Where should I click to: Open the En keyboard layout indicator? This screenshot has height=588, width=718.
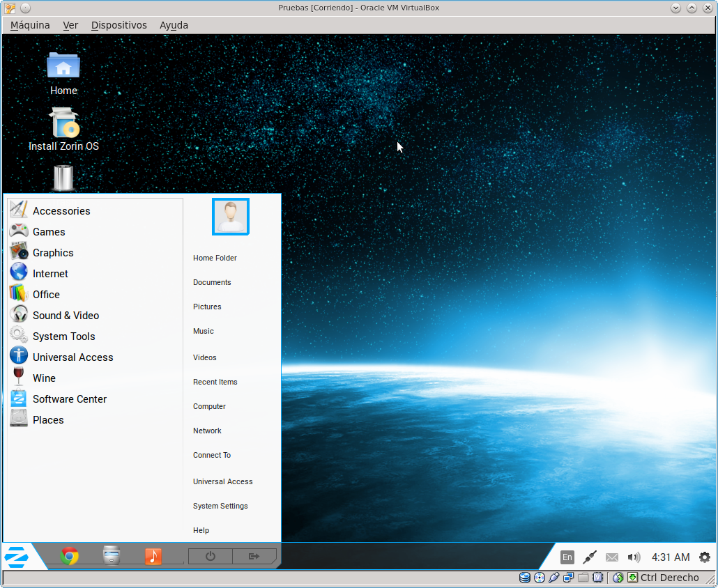[x=567, y=557]
